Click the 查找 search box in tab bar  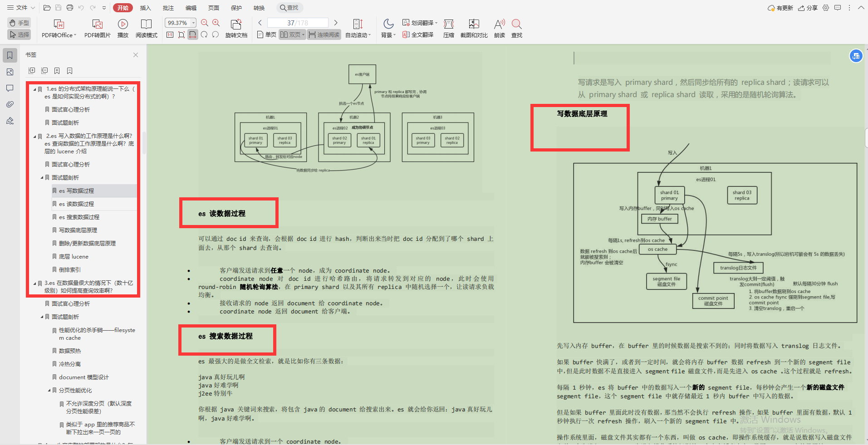point(289,8)
